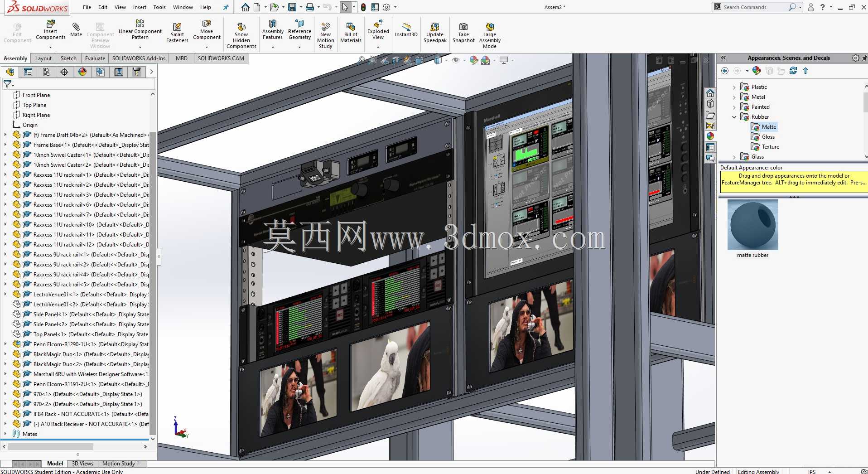
Task: Click the matte rubber appearance thumbnail
Action: point(752,225)
